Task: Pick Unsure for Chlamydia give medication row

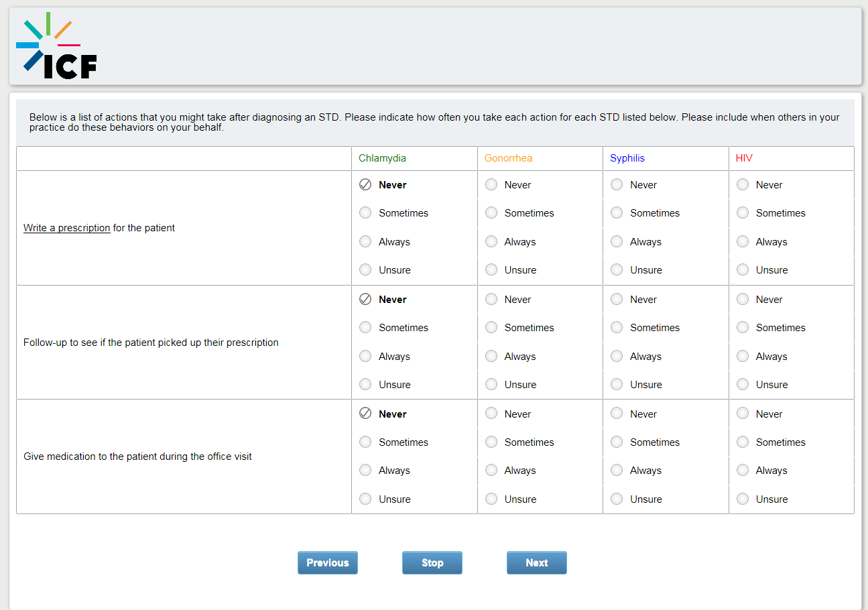Action: tap(365, 499)
